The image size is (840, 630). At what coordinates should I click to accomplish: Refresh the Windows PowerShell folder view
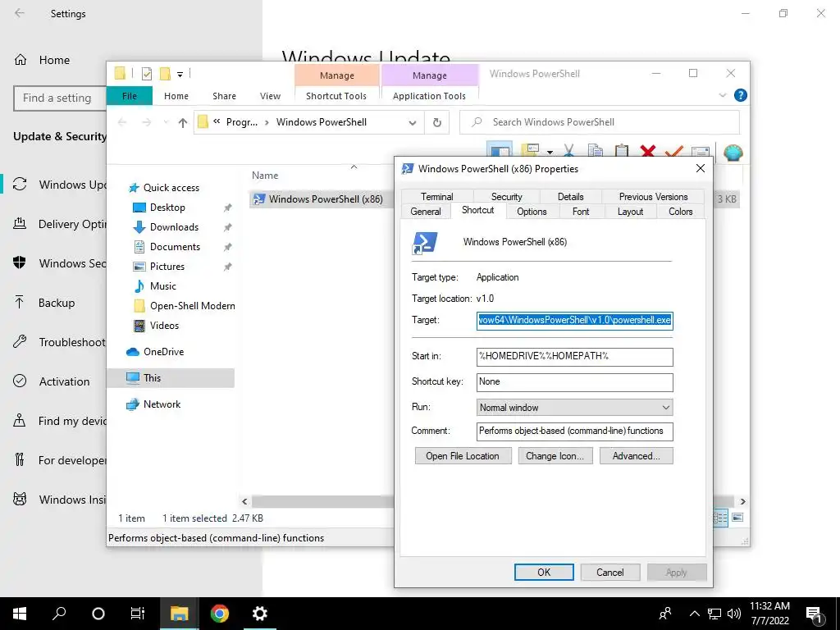pyautogui.click(x=437, y=123)
